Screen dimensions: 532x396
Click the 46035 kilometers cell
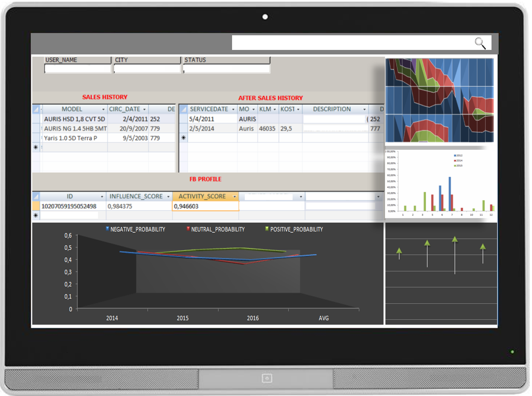tap(268, 128)
